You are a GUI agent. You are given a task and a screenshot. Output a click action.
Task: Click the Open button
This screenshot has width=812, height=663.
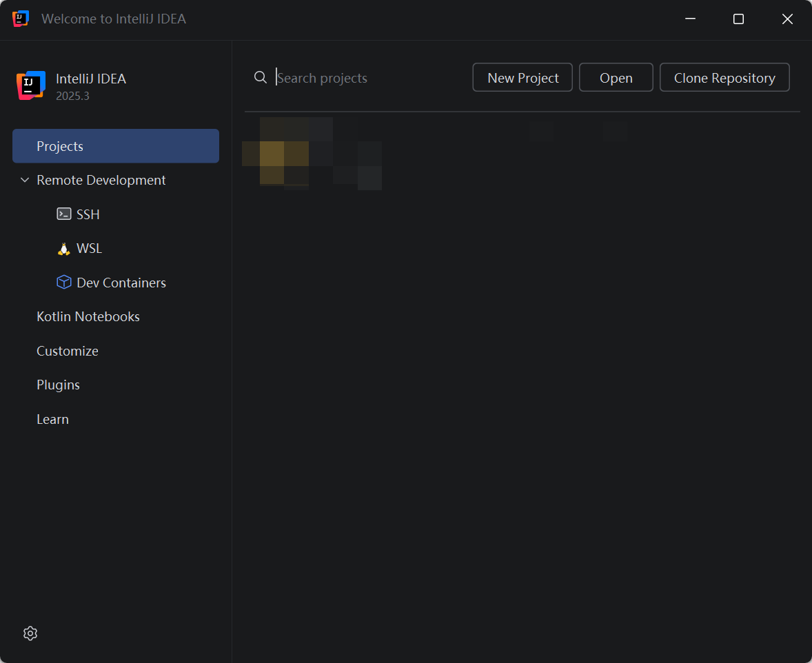click(616, 78)
